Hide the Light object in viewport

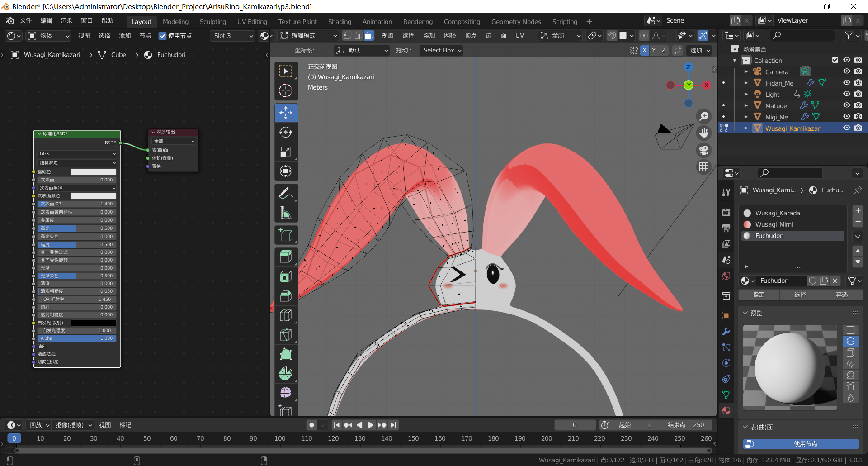pyautogui.click(x=846, y=94)
